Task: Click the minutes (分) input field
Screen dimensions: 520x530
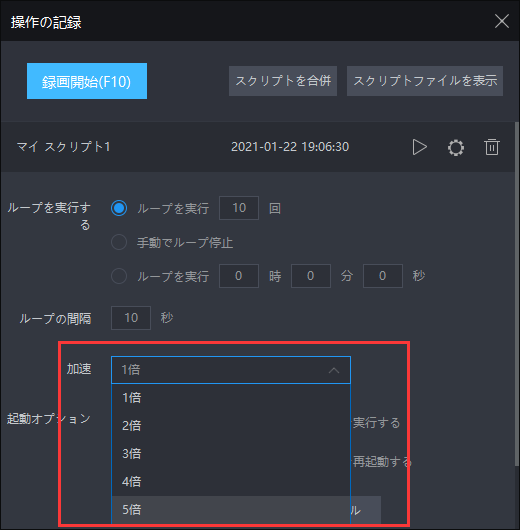Action: point(311,276)
